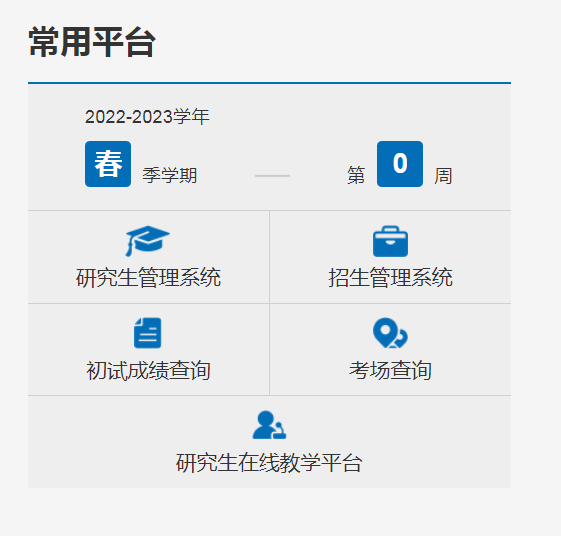
Task: Click the document icon above 初试成绩查询
Action: (x=147, y=333)
